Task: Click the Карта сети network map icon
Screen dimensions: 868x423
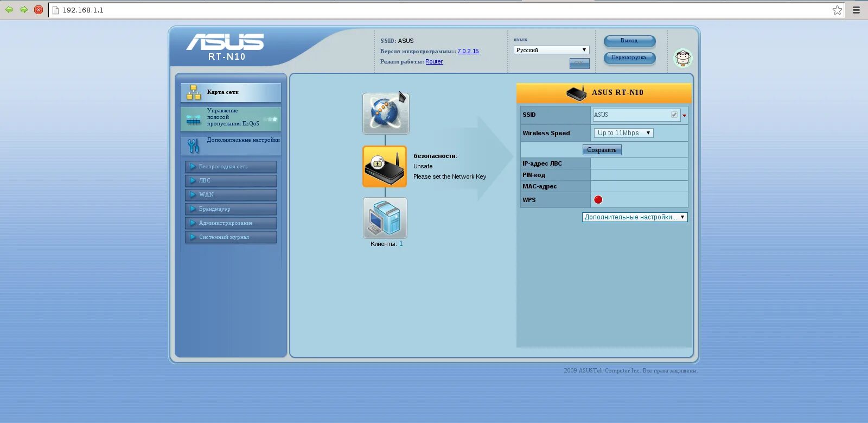Action: tap(194, 92)
